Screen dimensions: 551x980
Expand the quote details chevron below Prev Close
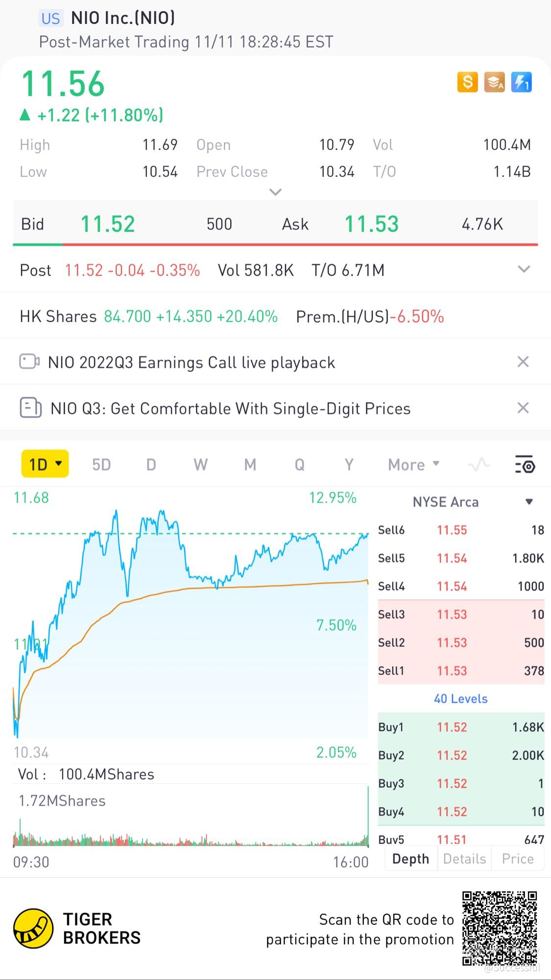[x=276, y=192]
